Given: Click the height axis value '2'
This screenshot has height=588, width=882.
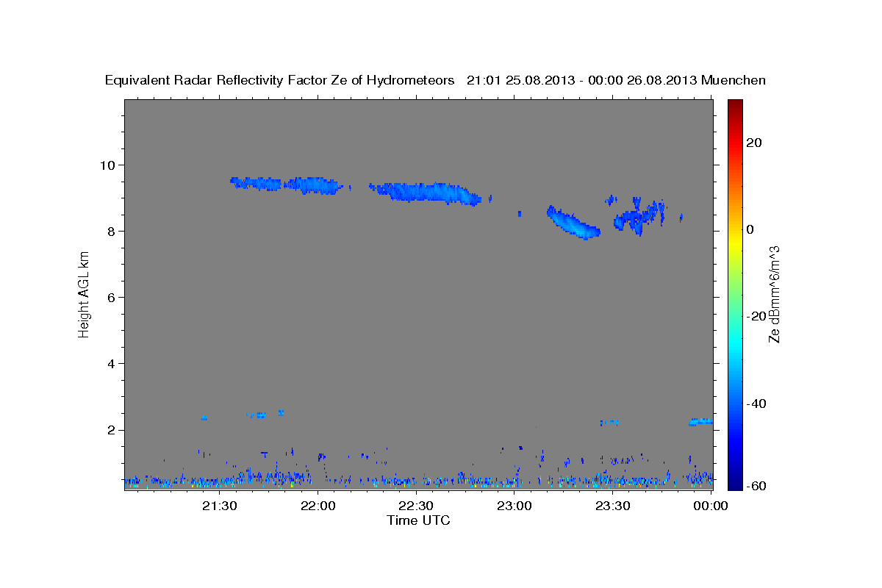Looking at the screenshot, I should point(112,430).
